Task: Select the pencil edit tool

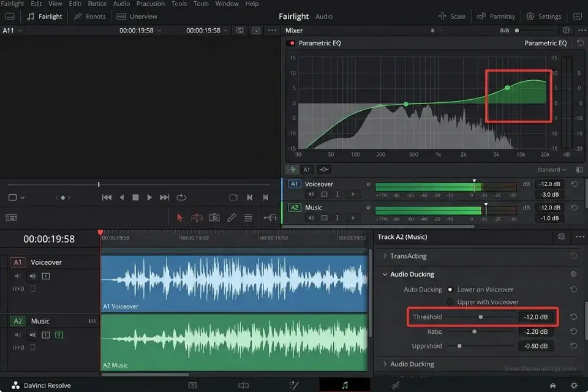Action: tap(232, 217)
